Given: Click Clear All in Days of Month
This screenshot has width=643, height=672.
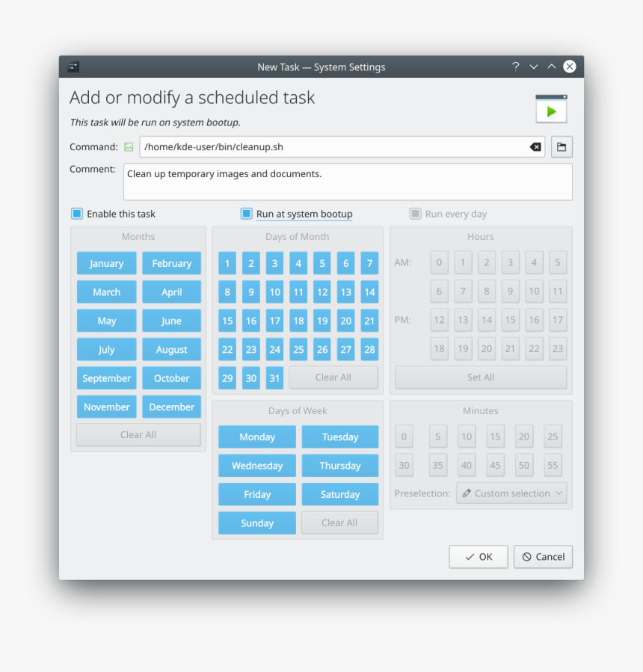Looking at the screenshot, I should (333, 377).
